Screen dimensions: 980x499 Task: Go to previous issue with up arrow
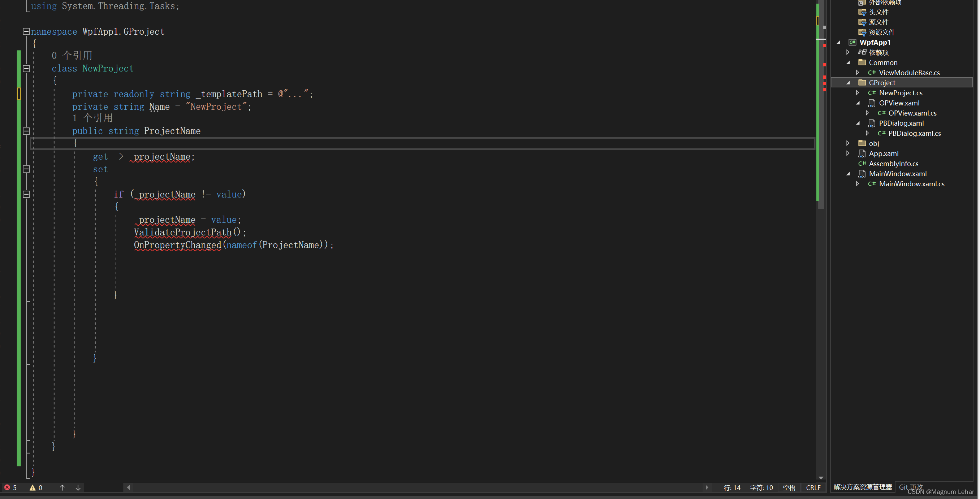point(62,487)
